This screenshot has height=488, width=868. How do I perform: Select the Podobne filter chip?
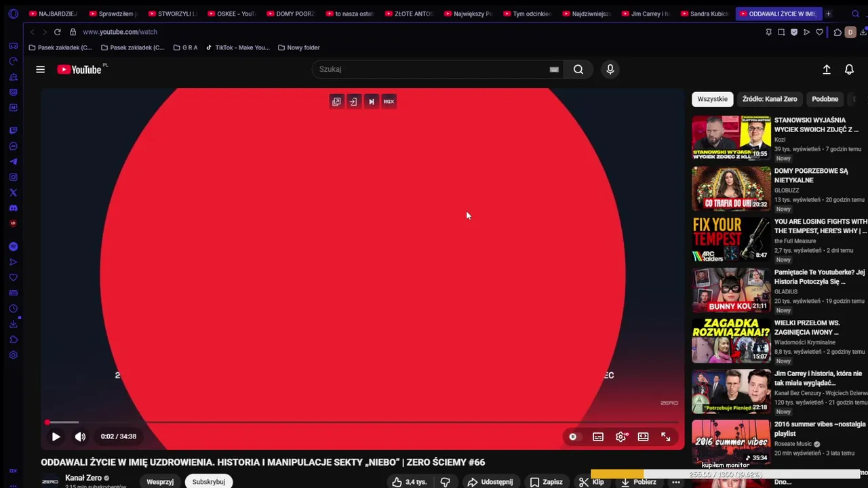825,99
